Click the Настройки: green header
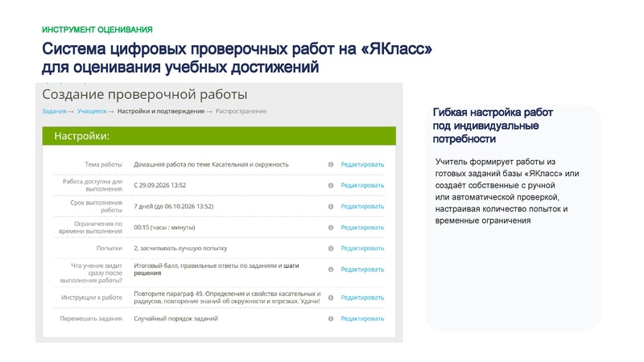The width and height of the screenshot is (644, 362). point(219,136)
